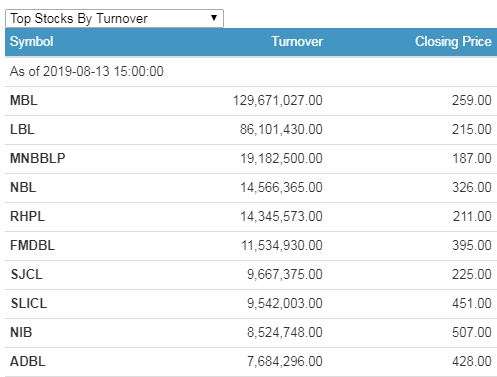
Task: Select the LBL stock symbol
Action: 22,129
